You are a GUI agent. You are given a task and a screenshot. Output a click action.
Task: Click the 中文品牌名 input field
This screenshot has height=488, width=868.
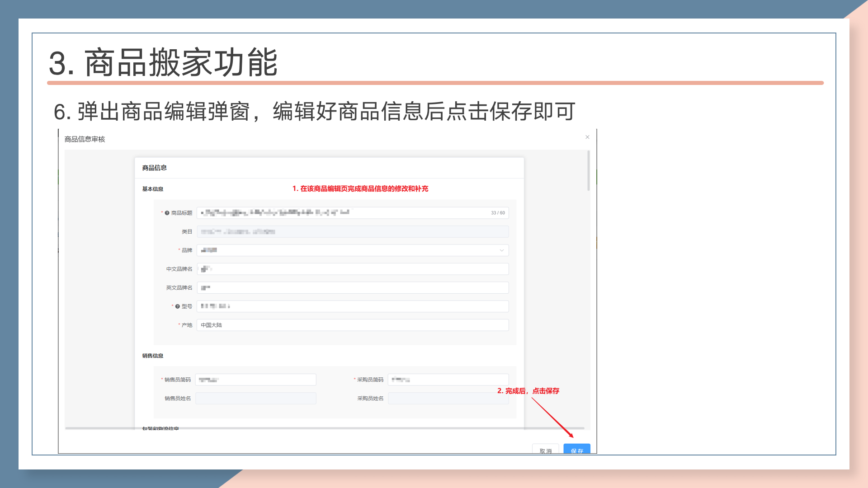coord(353,269)
